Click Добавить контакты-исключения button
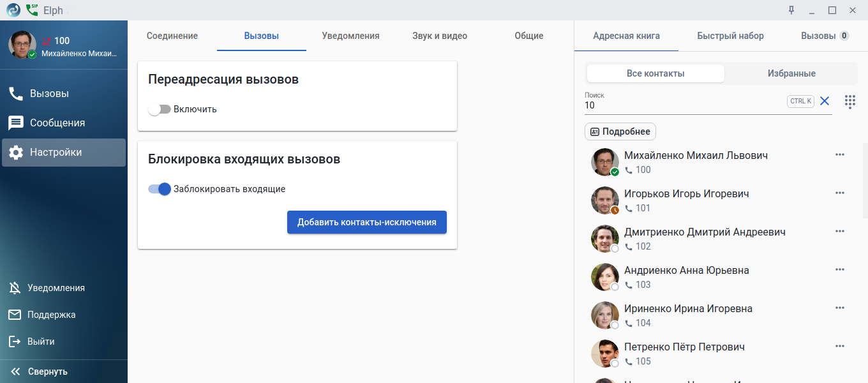Screen dimensions: 868x383 click(367, 222)
